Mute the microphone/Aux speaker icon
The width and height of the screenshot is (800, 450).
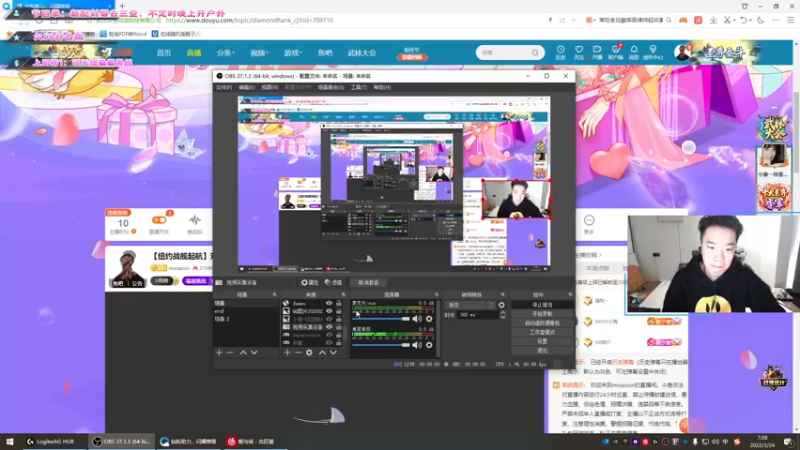[417, 319]
